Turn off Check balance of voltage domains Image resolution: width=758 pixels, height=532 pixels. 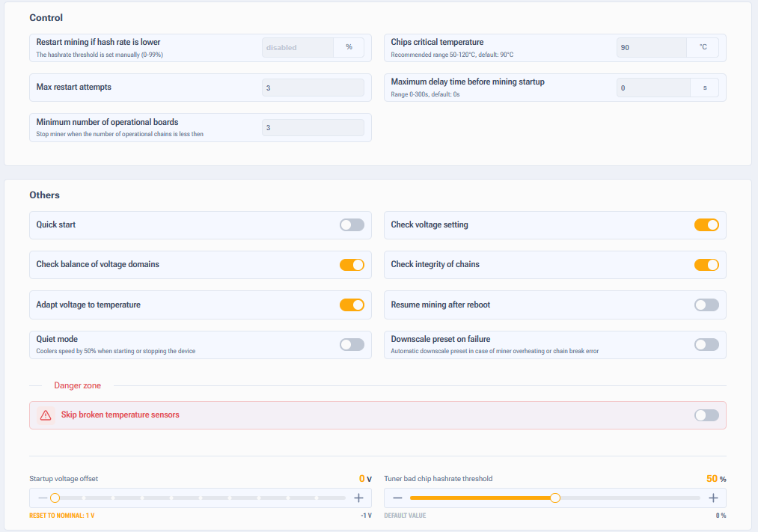352,265
